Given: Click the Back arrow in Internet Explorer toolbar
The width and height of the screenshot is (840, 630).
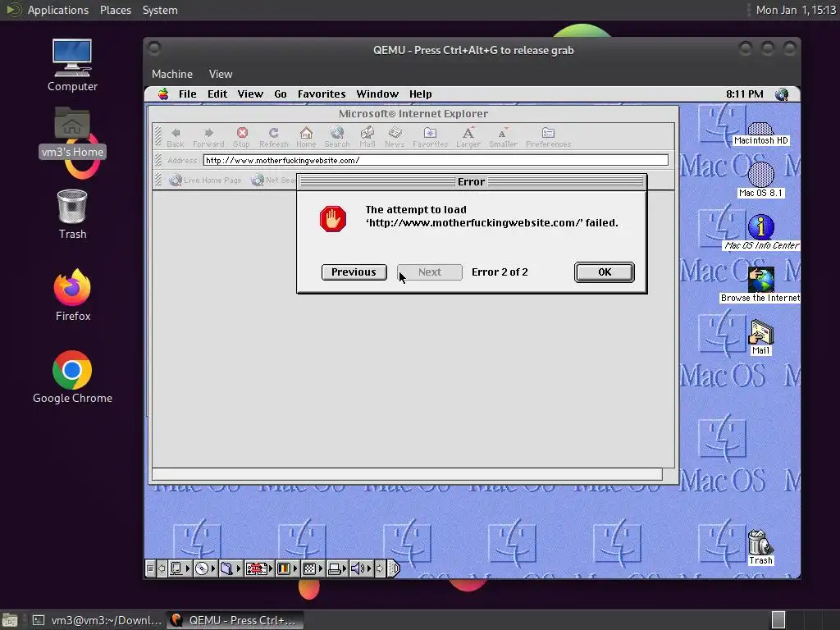Looking at the screenshot, I should tap(176, 133).
